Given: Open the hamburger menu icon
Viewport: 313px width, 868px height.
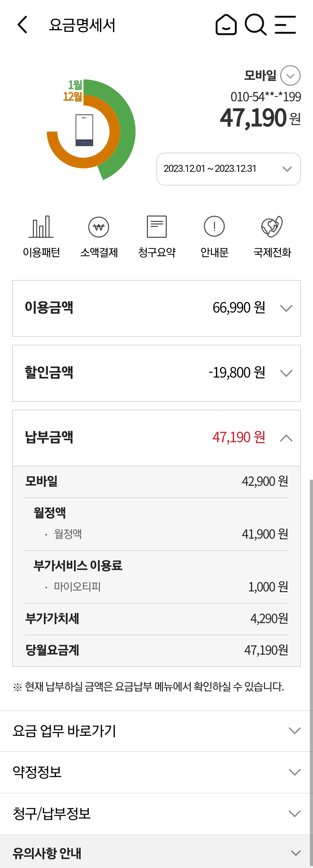Looking at the screenshot, I should tap(285, 25).
